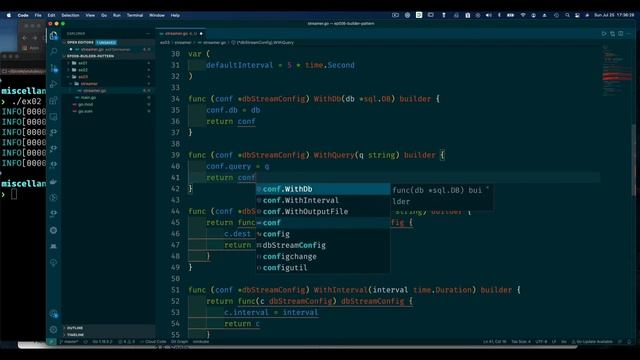Screen dimensions: 640x360
Task: Open the Manage gear icon
Action: [x=53, y=329]
